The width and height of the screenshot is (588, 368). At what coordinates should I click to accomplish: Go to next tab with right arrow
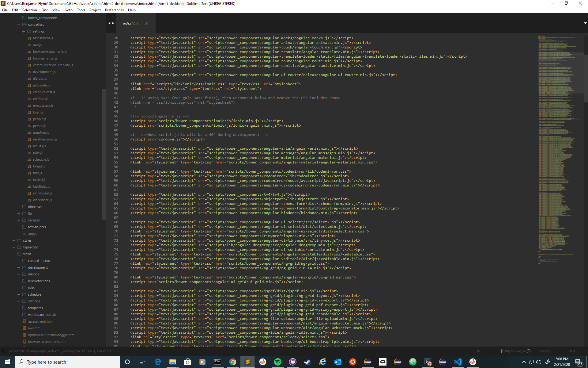113,23
